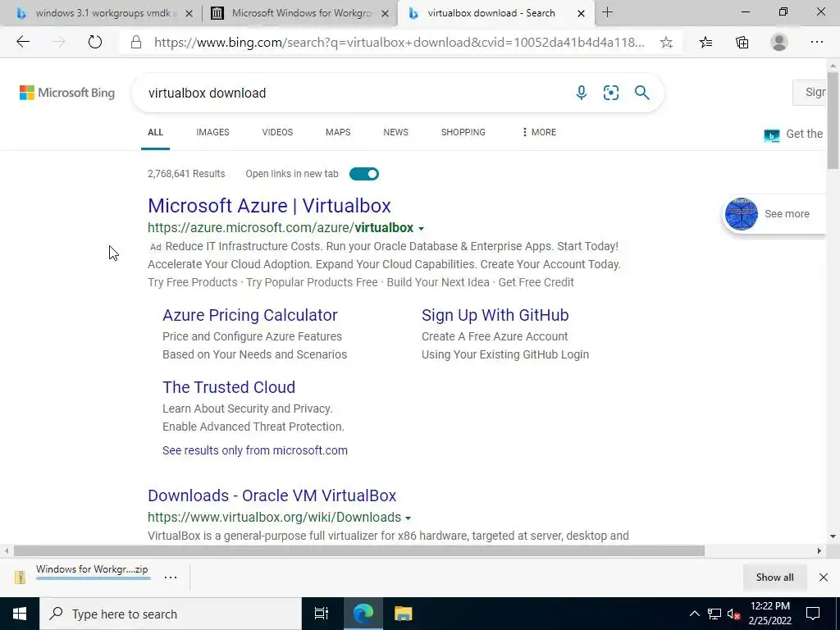Open the downloaded zip file icon
This screenshot has width=840, height=630.
[21, 577]
